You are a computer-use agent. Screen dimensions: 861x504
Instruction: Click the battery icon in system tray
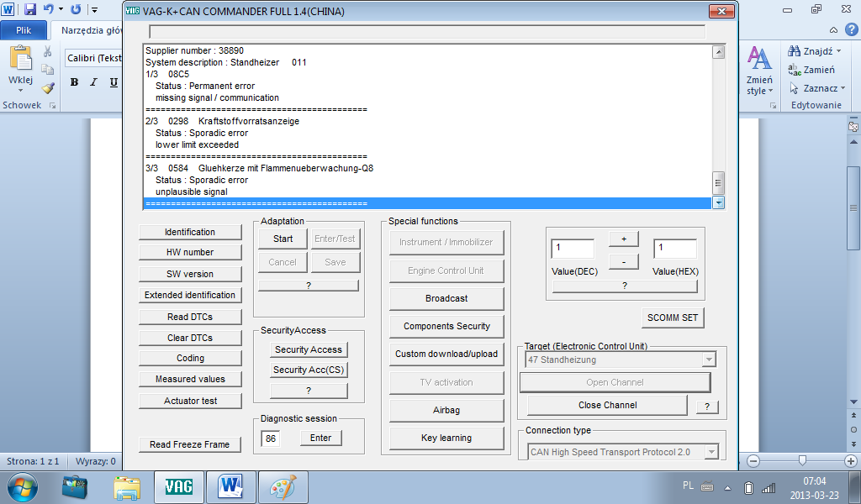(x=747, y=487)
